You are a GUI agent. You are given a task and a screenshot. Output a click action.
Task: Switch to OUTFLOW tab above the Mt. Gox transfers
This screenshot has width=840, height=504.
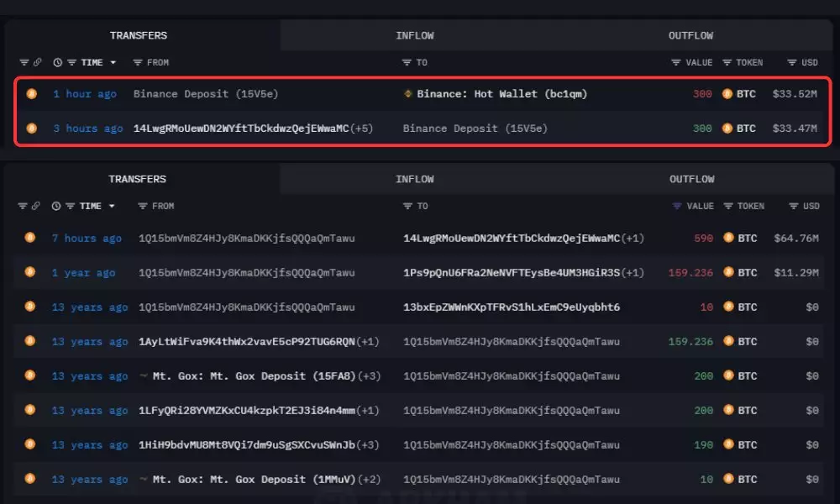[691, 179]
